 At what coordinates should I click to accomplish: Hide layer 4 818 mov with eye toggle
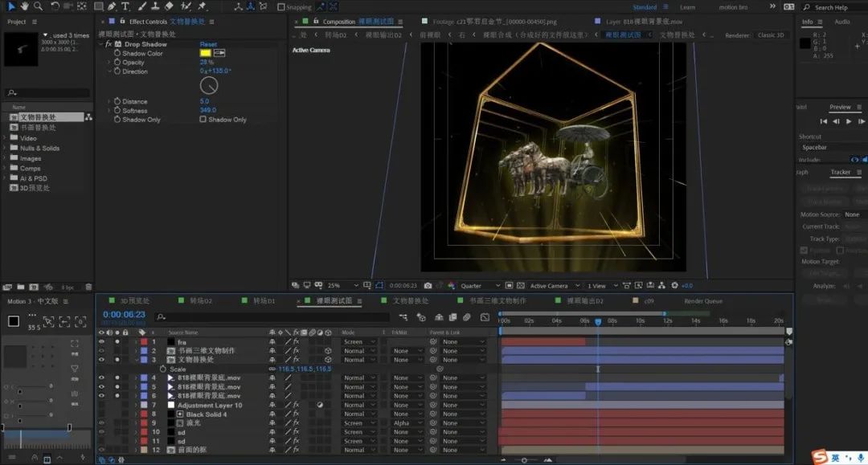pyautogui.click(x=101, y=377)
